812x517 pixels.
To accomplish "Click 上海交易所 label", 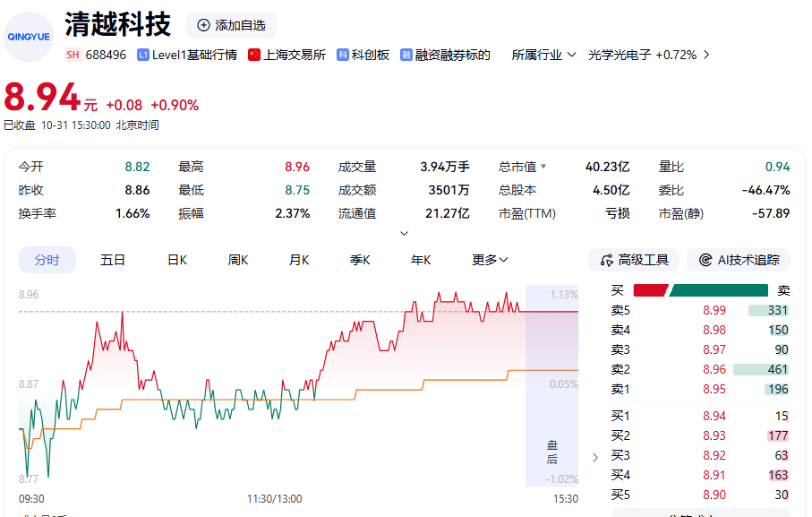I will [x=295, y=55].
